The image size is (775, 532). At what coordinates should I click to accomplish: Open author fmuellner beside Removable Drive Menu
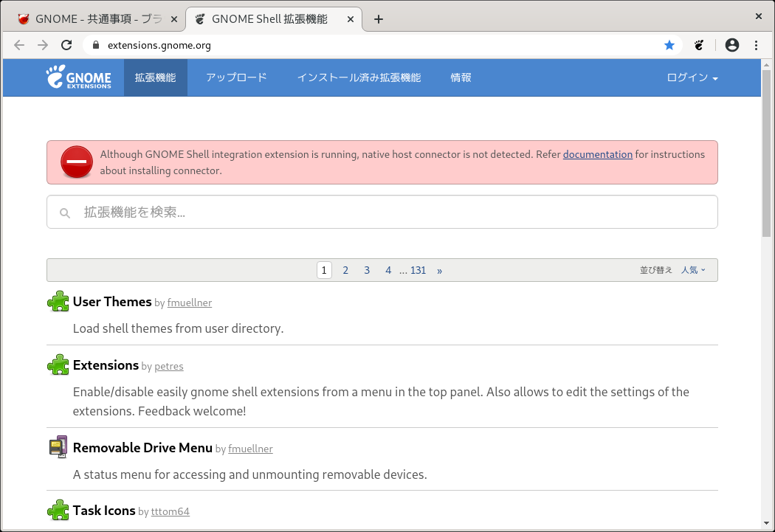coord(251,449)
